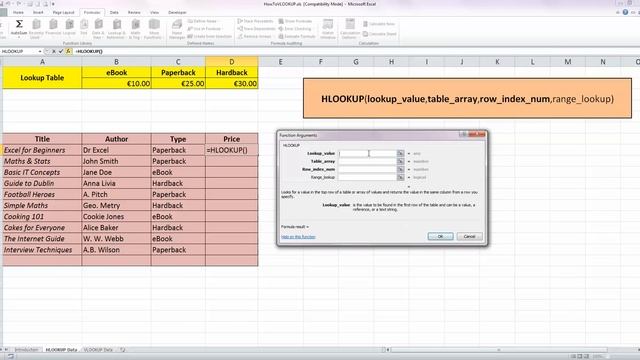Click Error Checking
This screenshot has height=360, width=640.
point(295,29)
